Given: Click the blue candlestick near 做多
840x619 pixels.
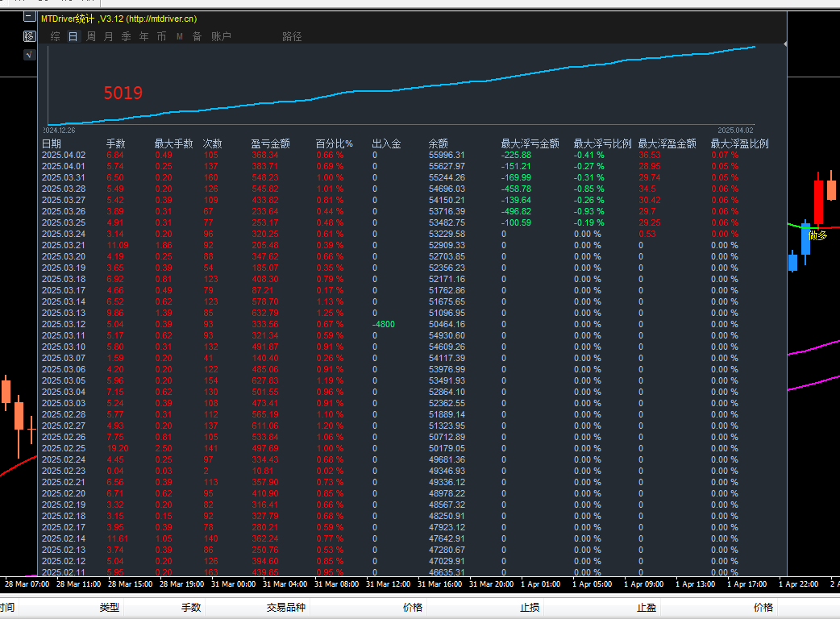Looking at the screenshot, I should pos(805,241).
